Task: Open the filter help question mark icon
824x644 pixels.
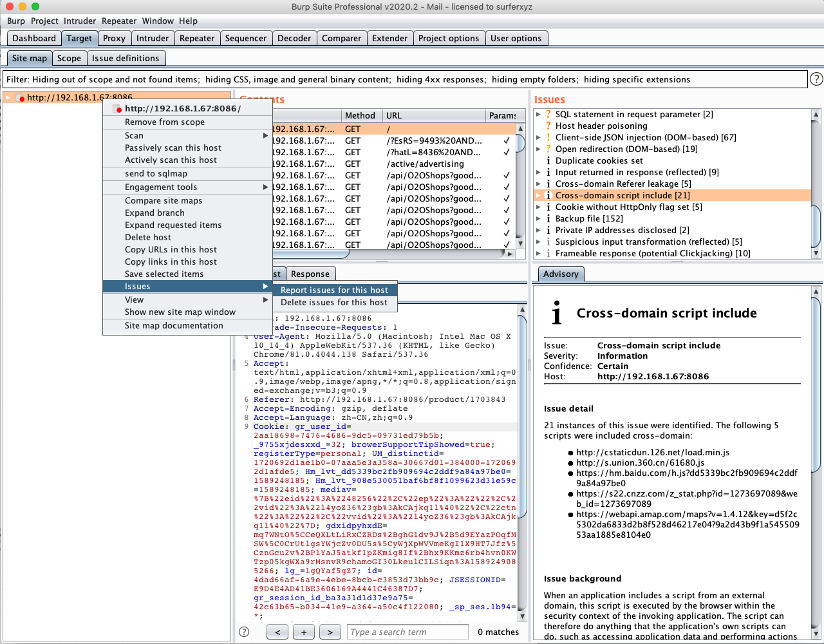Action: click(x=816, y=79)
